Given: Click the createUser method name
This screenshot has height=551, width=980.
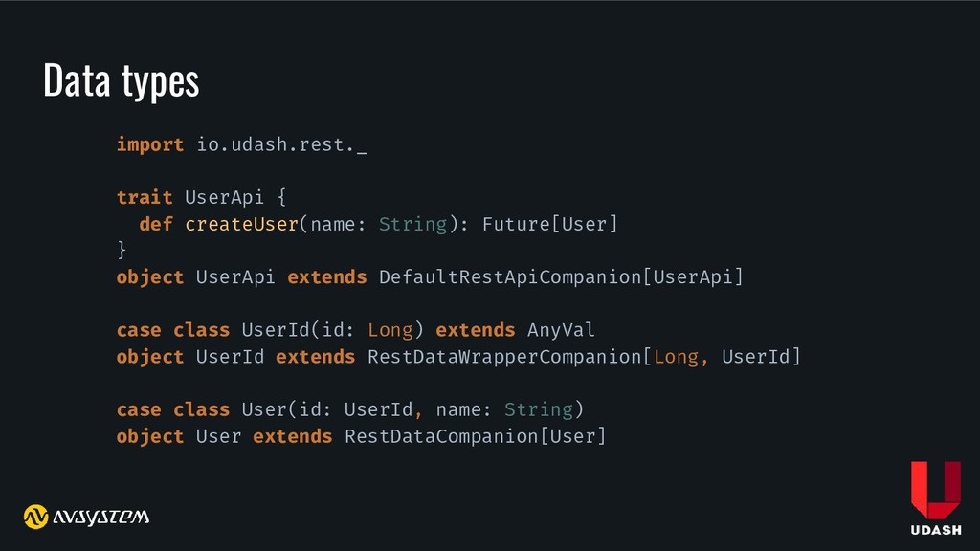Looking at the screenshot, I should click(x=242, y=224).
